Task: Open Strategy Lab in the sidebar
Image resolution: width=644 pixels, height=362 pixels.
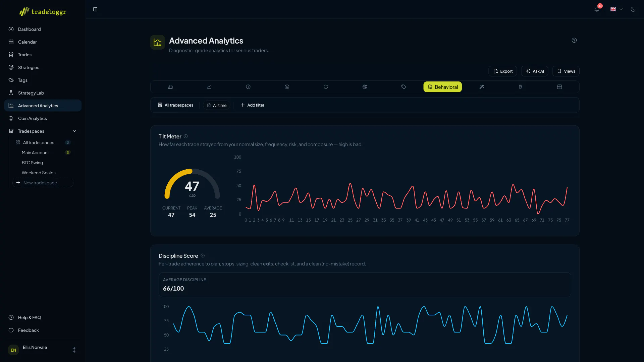Action: point(43,93)
